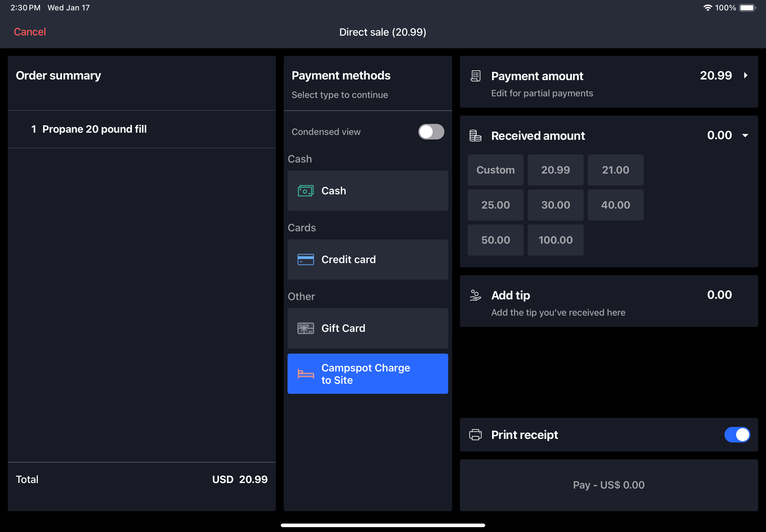Select the Cash payment icon
This screenshot has height=532, width=766.
tap(305, 191)
